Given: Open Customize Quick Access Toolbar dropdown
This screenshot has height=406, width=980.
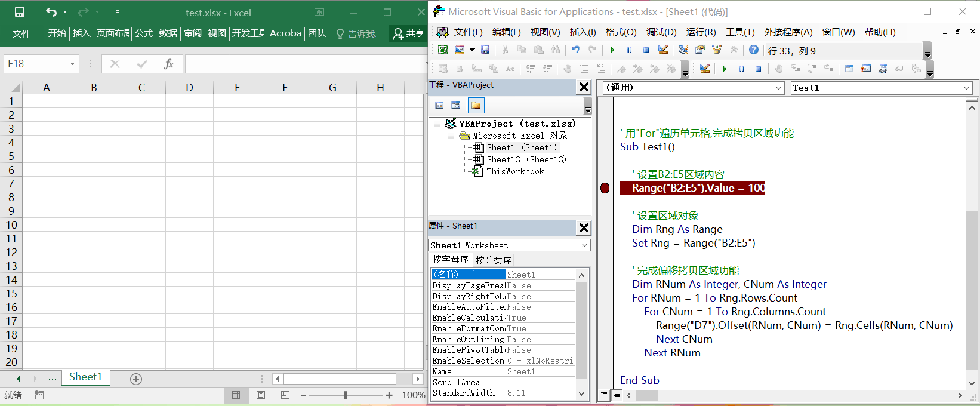Looking at the screenshot, I should click(x=118, y=12).
